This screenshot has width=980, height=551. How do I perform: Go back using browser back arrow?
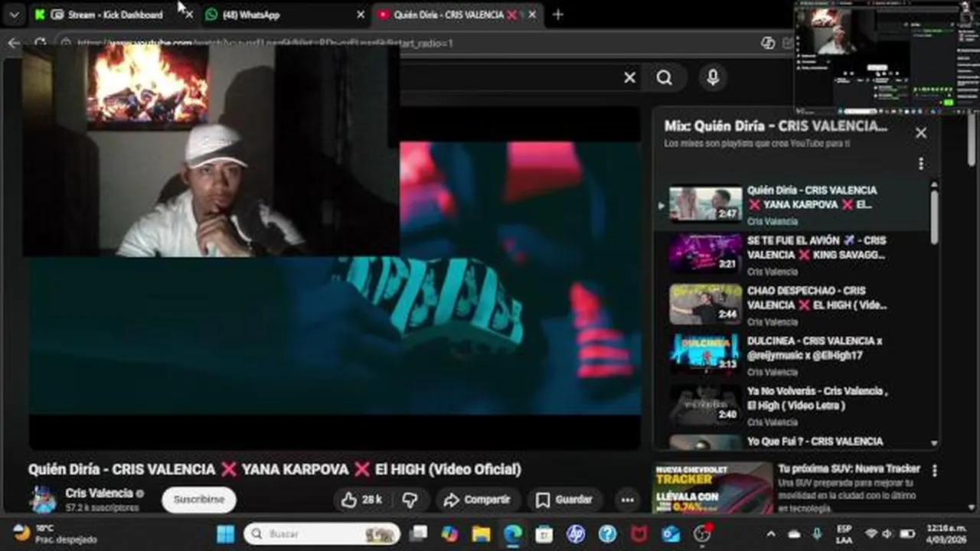coord(14,43)
